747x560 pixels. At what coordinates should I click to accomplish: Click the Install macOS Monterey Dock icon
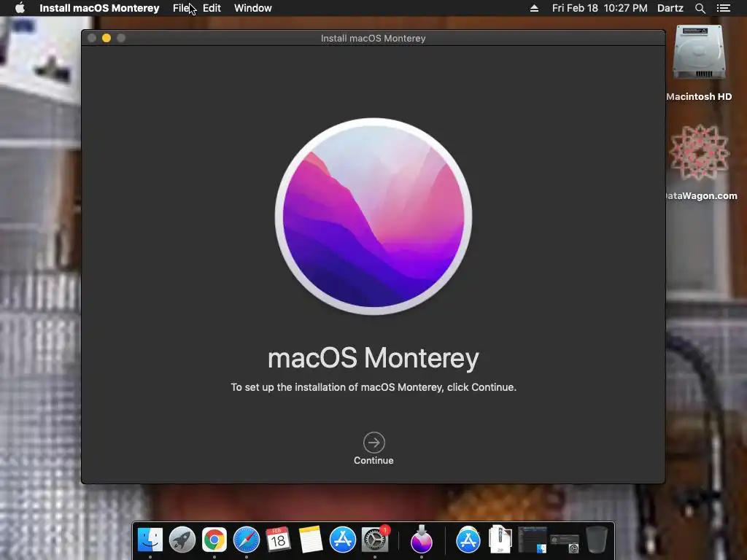coord(421,540)
